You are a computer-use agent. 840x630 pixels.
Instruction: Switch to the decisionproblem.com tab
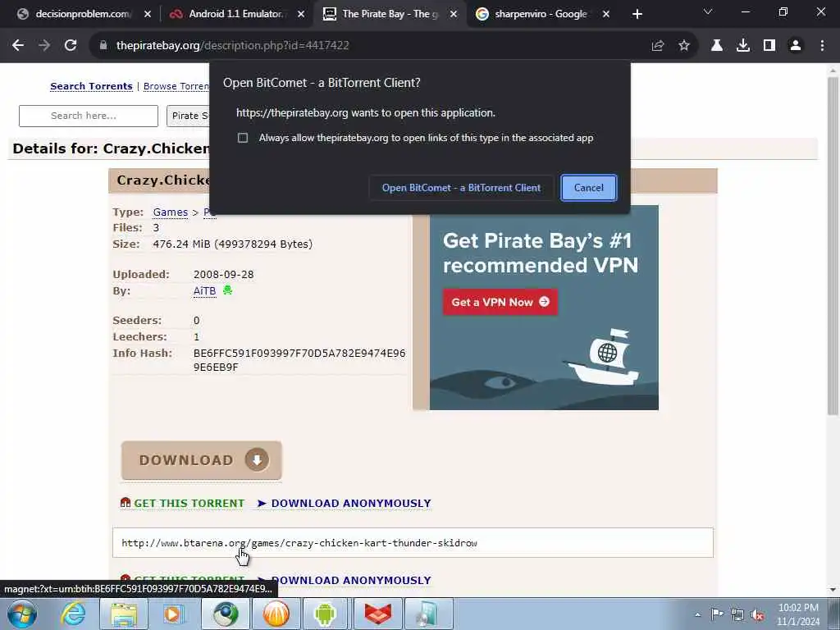coord(83,14)
